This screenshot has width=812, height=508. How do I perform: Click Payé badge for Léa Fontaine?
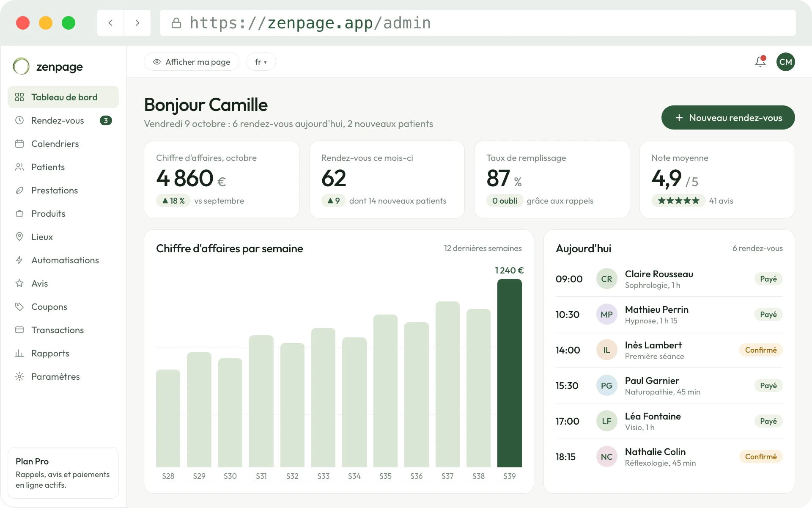[768, 421]
